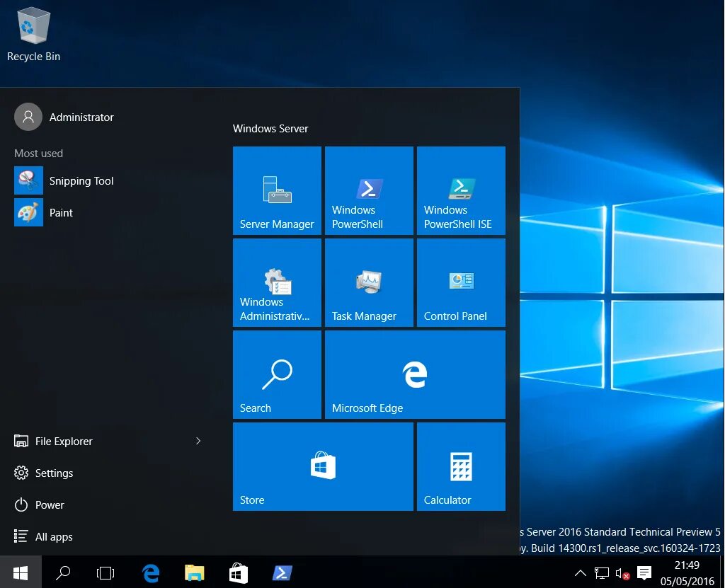Click the Most used heading
Viewport: 725px width, 588px height.
[x=38, y=154]
